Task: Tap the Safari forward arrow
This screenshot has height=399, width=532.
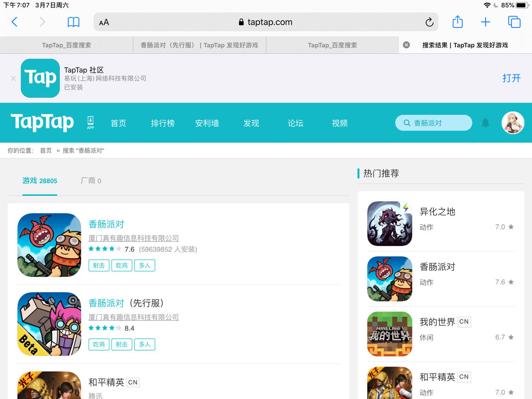Action: [42, 22]
